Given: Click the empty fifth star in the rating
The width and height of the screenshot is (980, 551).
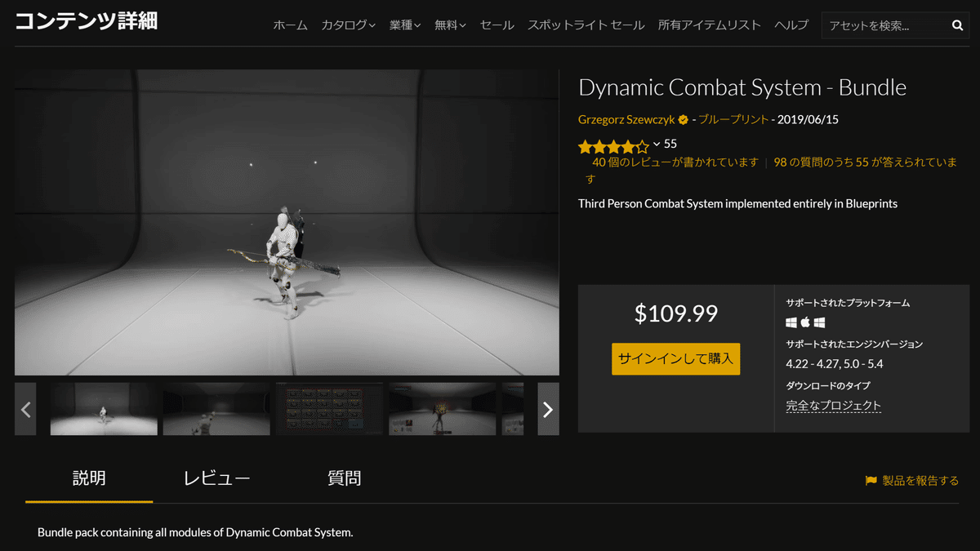Looking at the screenshot, I should pos(642,144).
